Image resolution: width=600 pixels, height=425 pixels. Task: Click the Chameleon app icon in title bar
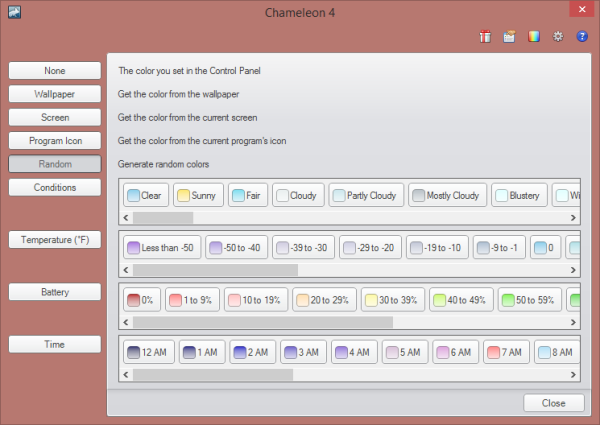[15, 12]
